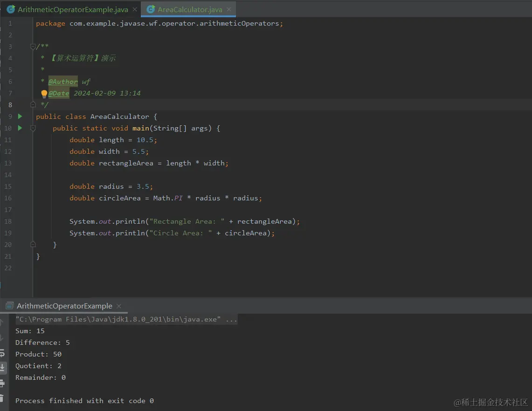Click the package declaration on line 1

pos(159,23)
